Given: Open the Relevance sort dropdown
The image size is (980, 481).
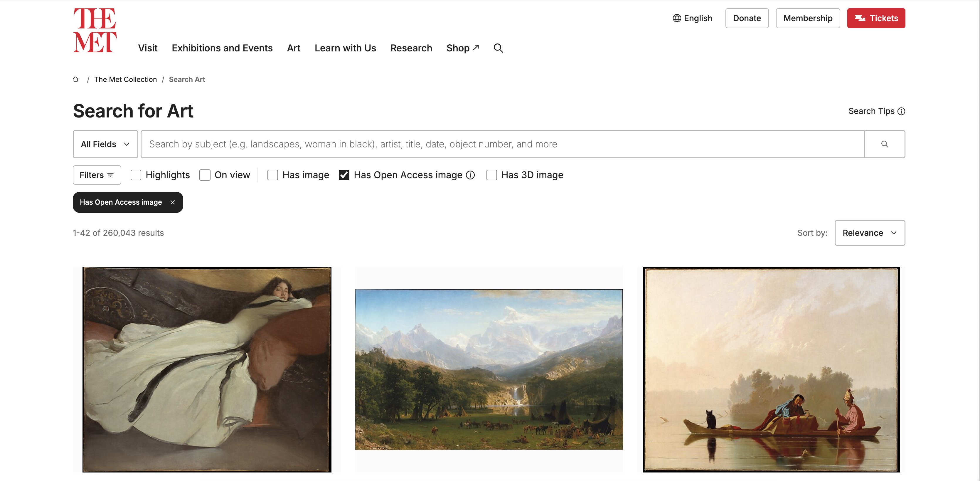Looking at the screenshot, I should click(x=870, y=233).
